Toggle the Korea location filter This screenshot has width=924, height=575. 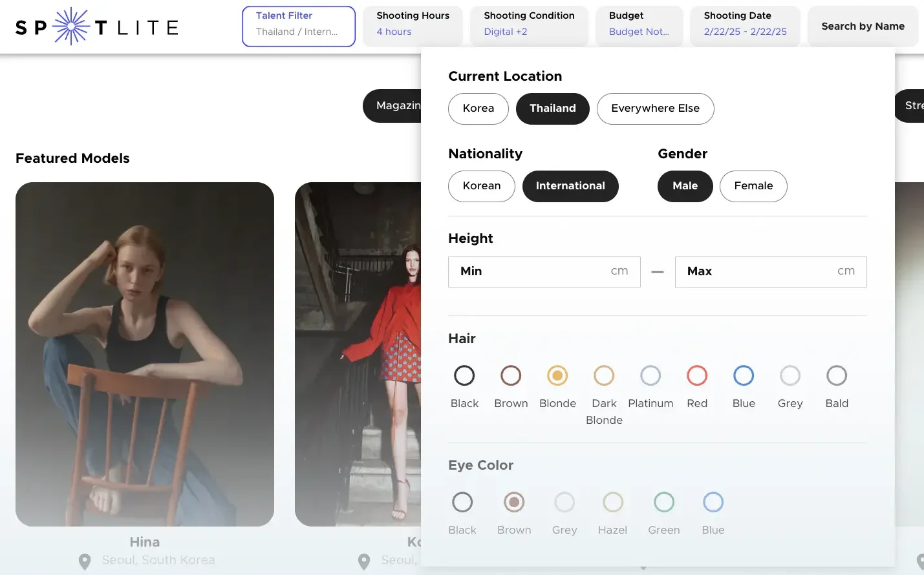coord(478,109)
